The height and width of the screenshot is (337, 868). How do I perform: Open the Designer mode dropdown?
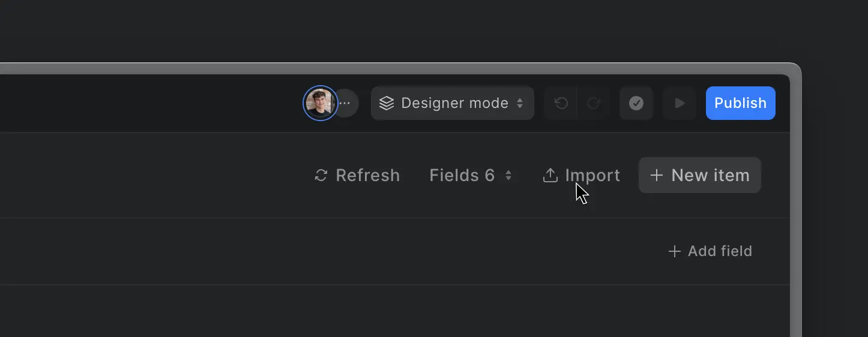[453, 103]
